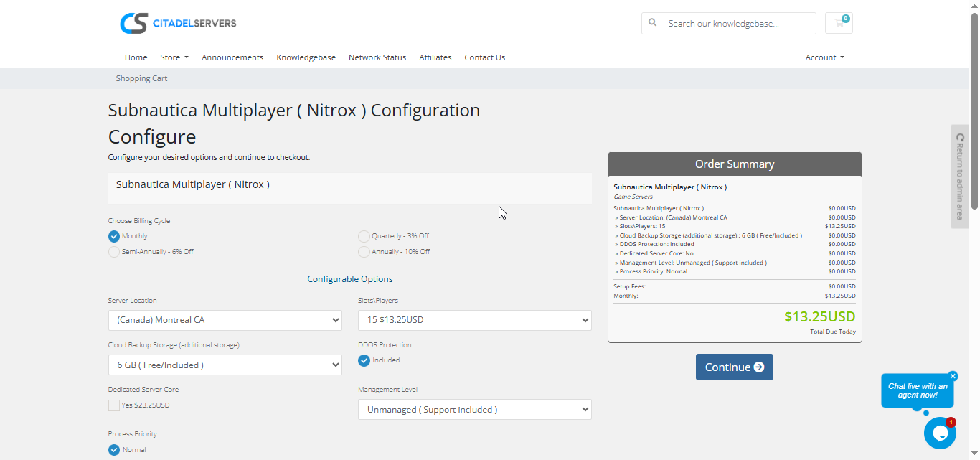The height and width of the screenshot is (460, 980).
Task: Select the Annually - 10% Off option
Action: [364, 252]
